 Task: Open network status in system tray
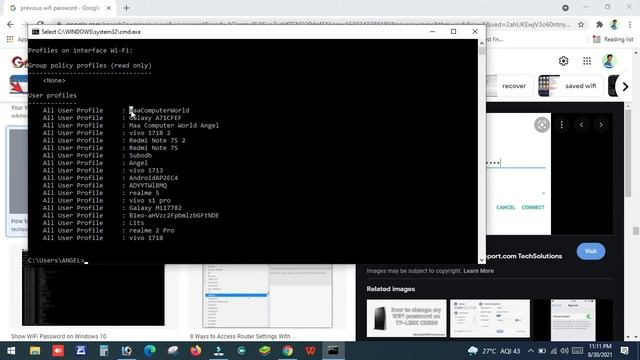point(553,351)
